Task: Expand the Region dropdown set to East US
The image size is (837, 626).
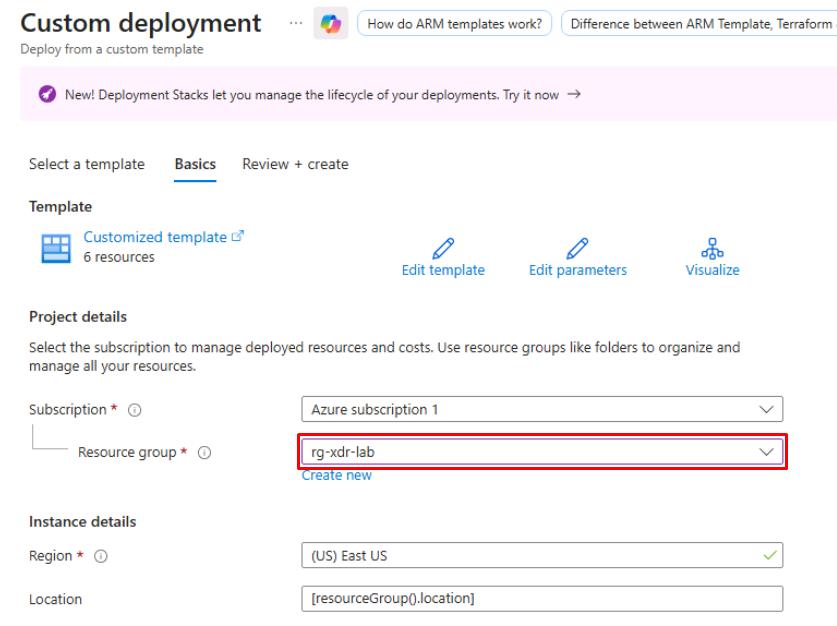Action: tap(541, 556)
